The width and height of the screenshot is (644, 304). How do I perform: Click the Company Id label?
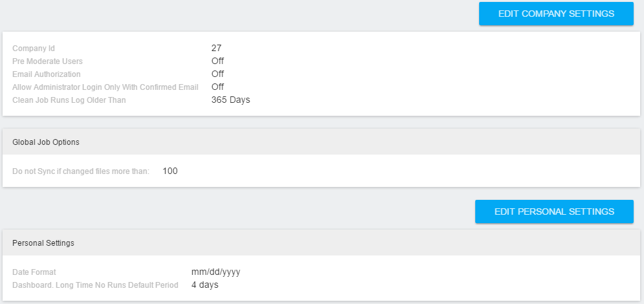coord(34,49)
